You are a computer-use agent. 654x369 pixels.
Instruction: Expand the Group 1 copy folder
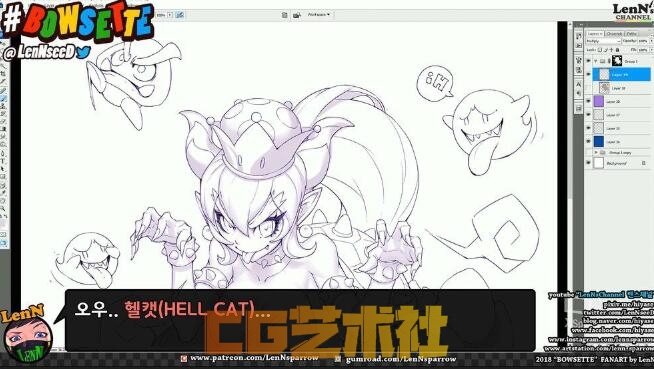[x=596, y=153]
